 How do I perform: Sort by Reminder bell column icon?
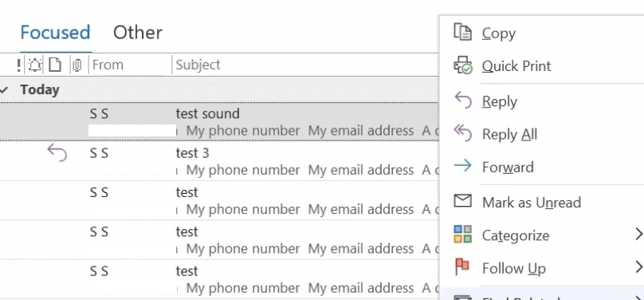pyautogui.click(x=35, y=65)
